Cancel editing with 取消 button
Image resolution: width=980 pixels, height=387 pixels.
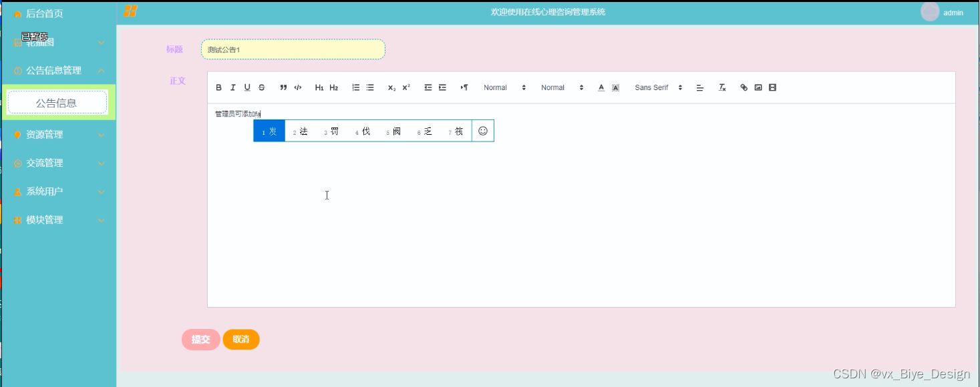point(241,340)
